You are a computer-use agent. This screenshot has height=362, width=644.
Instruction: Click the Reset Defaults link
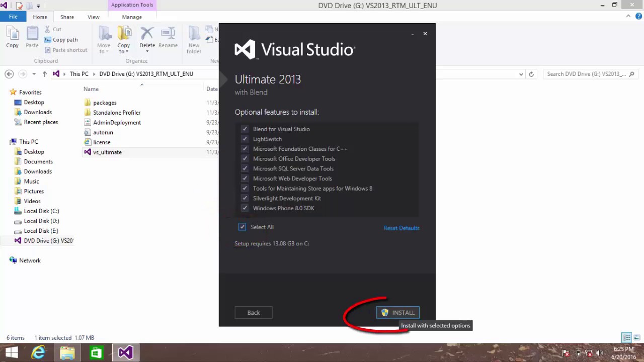click(401, 228)
